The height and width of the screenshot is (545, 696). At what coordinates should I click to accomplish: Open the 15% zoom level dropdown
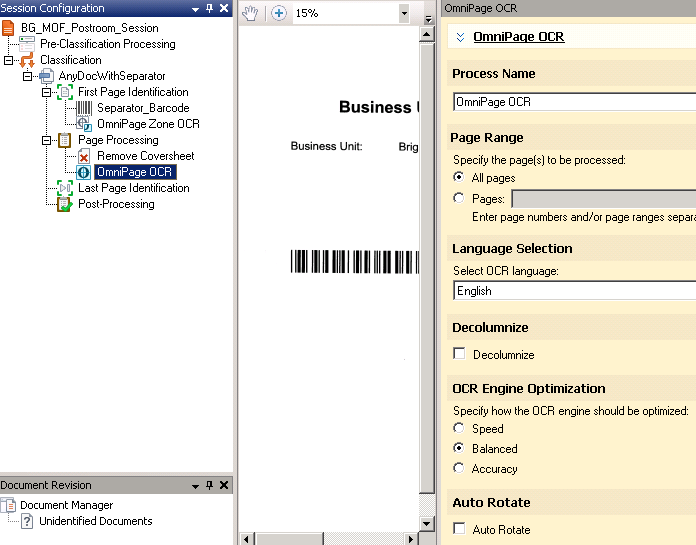pyautogui.click(x=403, y=13)
